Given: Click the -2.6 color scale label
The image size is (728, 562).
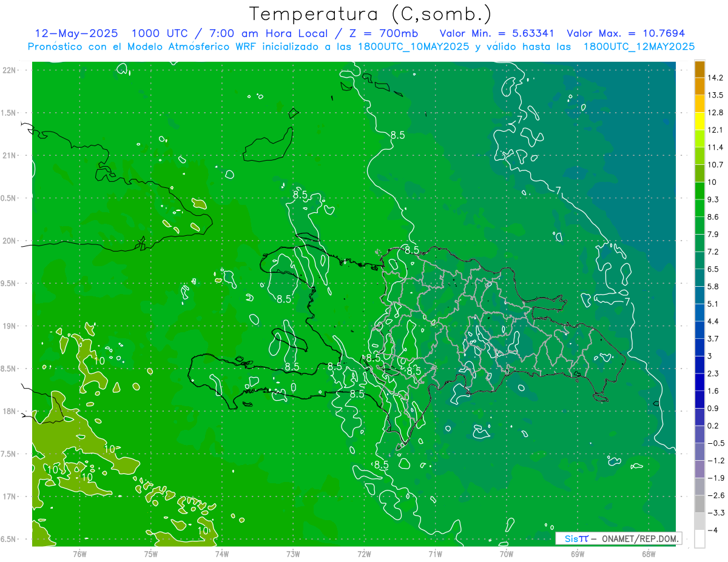Looking at the screenshot, I should [715, 496].
